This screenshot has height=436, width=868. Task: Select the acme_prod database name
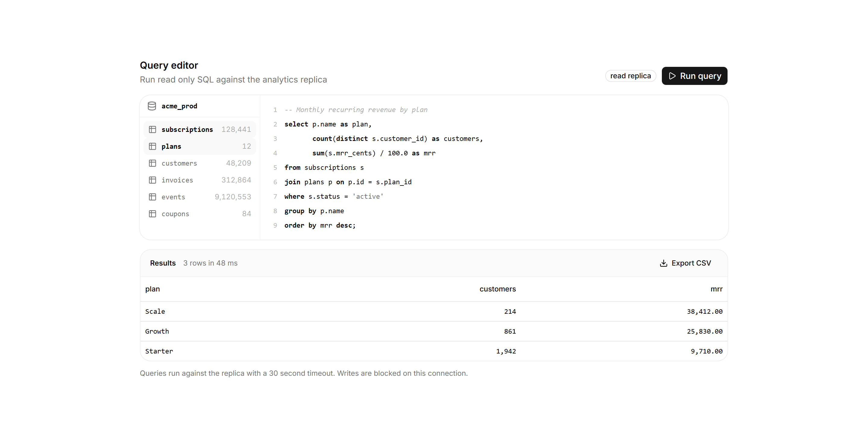[179, 106]
